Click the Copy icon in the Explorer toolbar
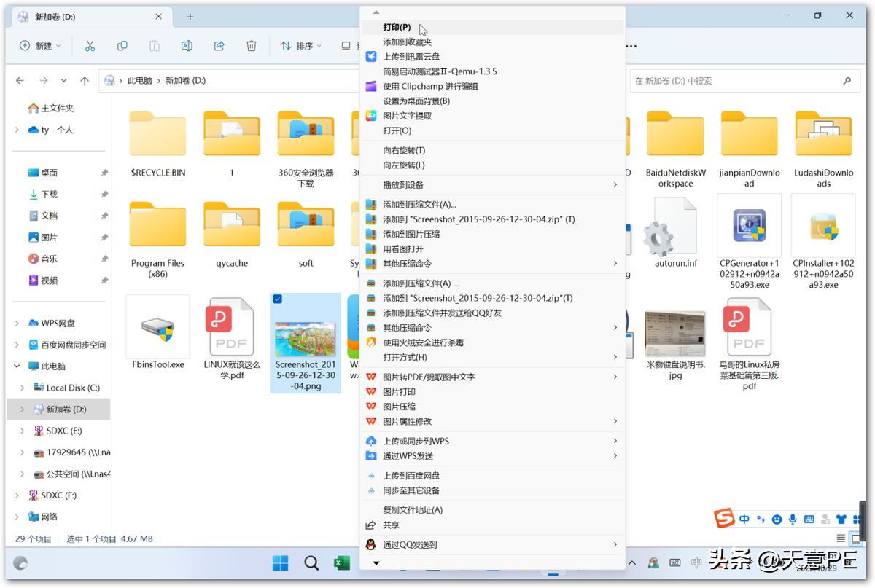Viewport: 875px width, 588px height. point(122,45)
